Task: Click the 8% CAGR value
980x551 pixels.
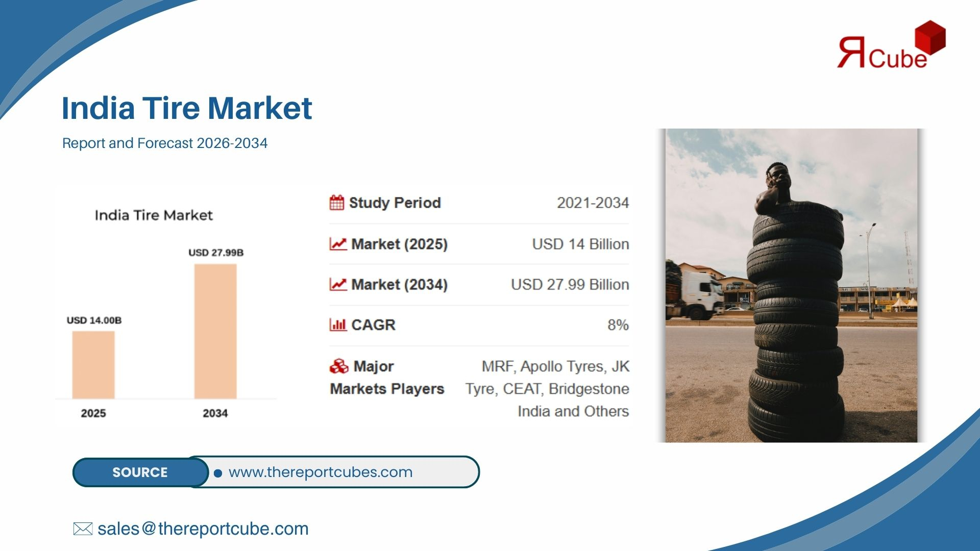Action: tap(618, 324)
